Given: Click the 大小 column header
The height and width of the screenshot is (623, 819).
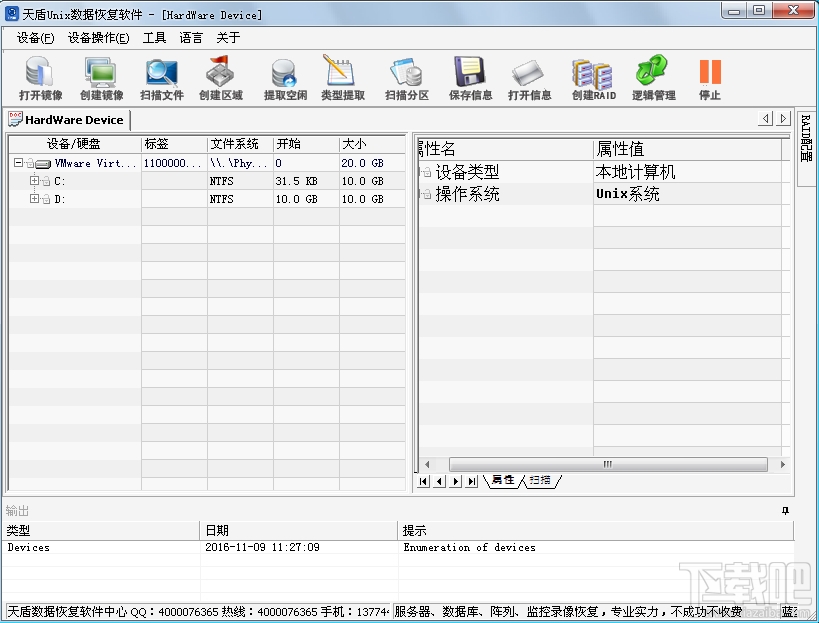Looking at the screenshot, I should 372,144.
